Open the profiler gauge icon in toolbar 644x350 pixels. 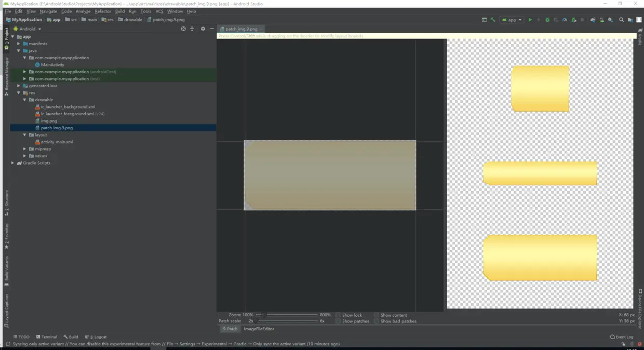click(x=565, y=20)
